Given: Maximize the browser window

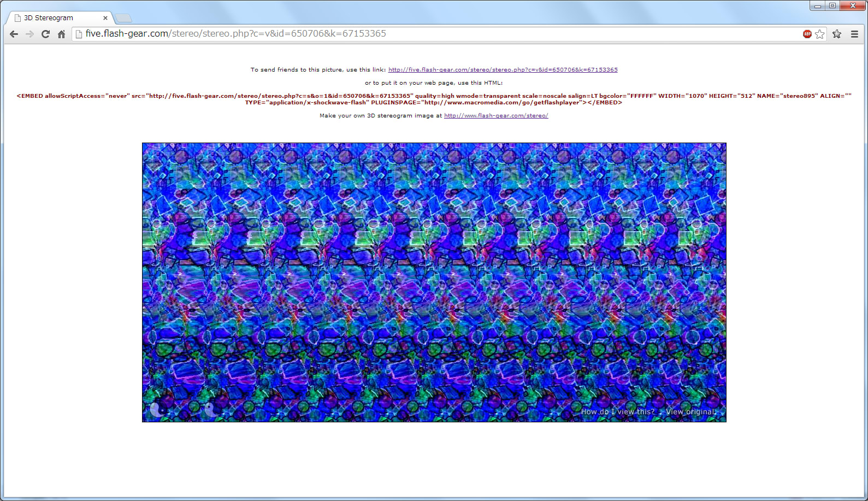Looking at the screenshot, I should pos(832,5).
